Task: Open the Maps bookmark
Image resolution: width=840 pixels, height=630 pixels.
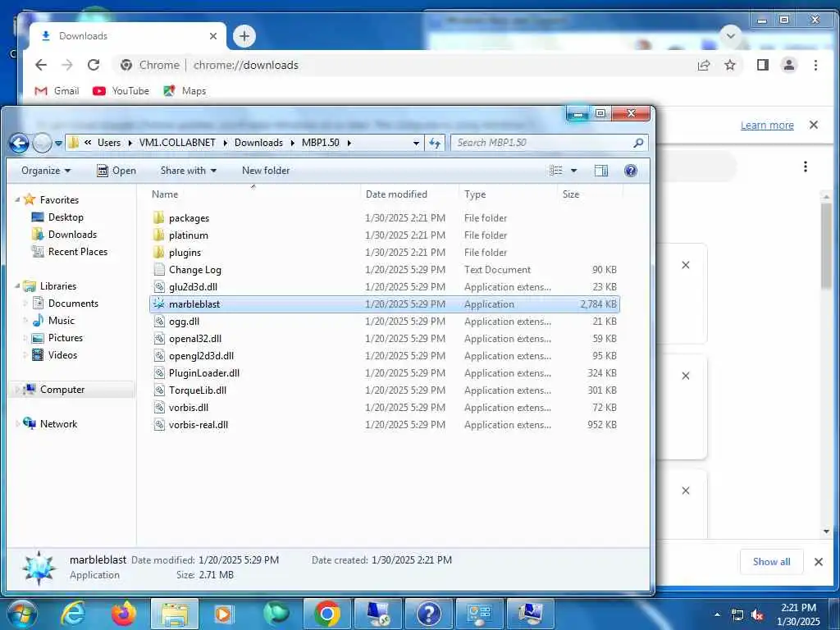Action: 185,91
